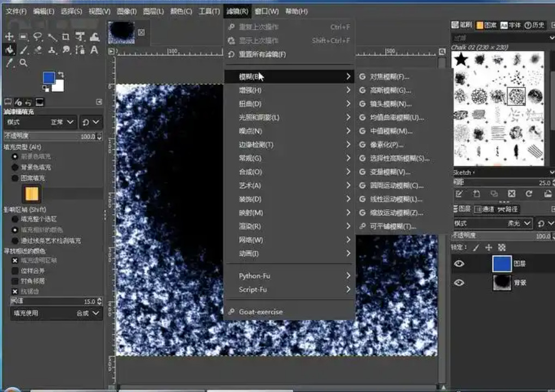The width and height of the screenshot is (555, 392).
Task: Open the layer 模式 dropdown in Layers panel
Action: [493, 223]
